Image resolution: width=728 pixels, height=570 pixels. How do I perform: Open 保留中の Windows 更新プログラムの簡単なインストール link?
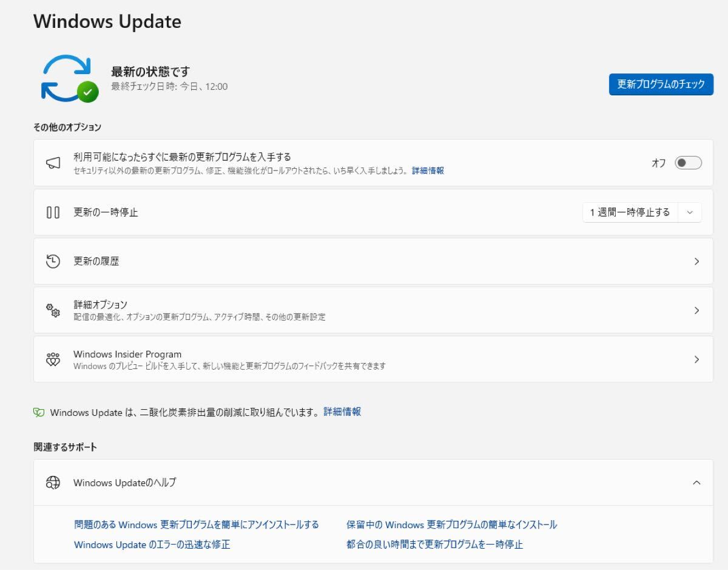click(452, 524)
